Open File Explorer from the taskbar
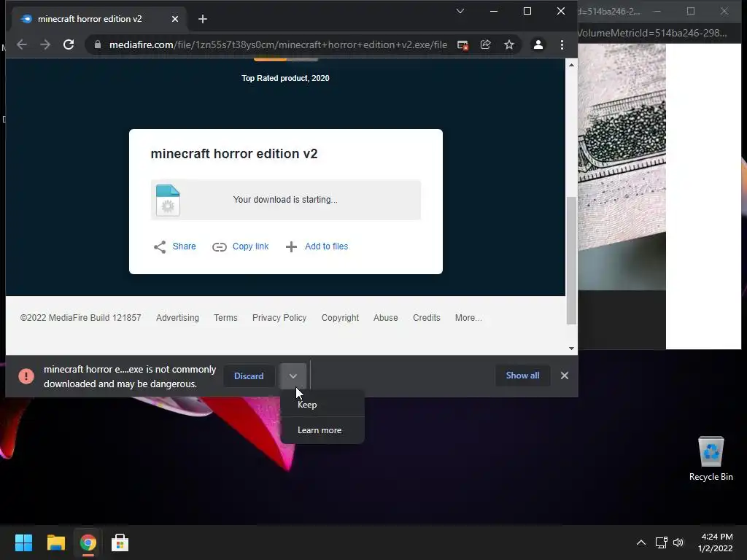 coord(55,542)
